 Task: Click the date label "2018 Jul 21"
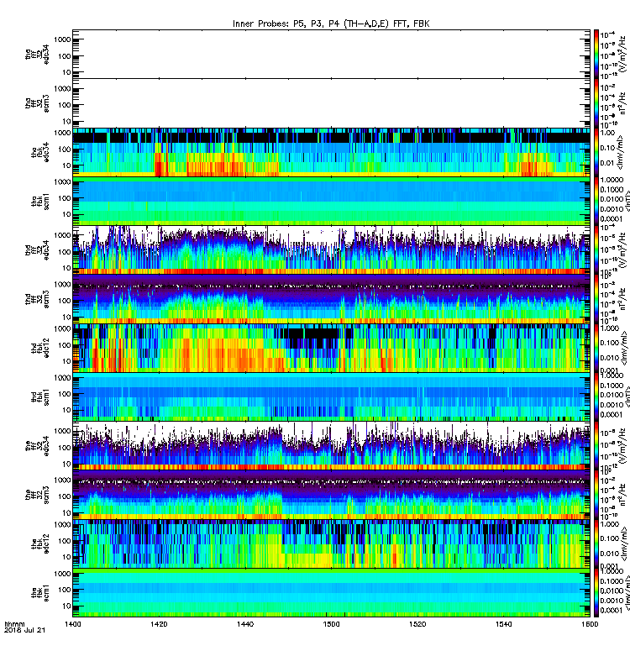pos(24,630)
